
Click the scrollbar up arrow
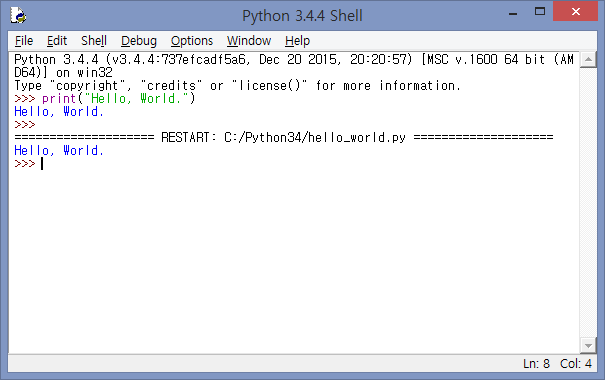(588, 59)
